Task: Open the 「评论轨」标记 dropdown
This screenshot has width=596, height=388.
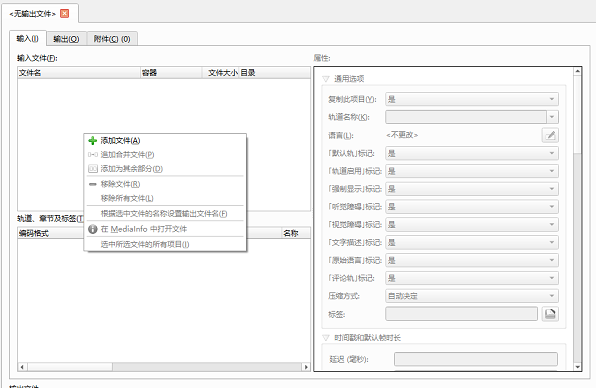Action: (472, 278)
